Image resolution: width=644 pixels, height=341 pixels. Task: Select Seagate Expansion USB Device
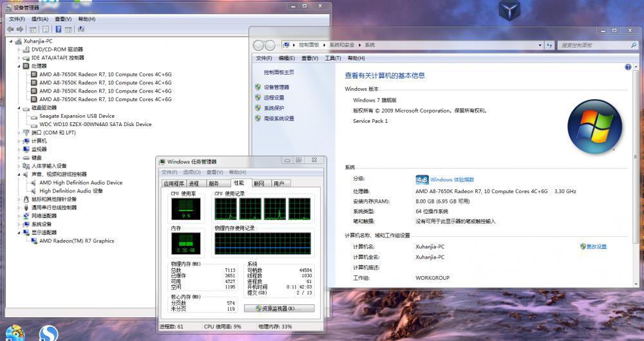click(77, 116)
